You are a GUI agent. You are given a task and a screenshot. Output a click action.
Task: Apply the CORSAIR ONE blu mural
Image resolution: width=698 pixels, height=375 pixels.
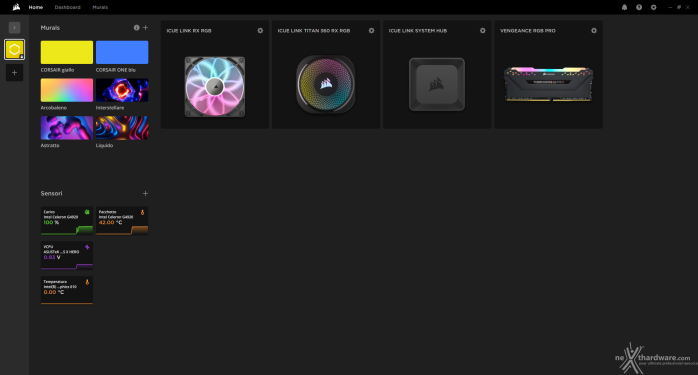click(122, 52)
